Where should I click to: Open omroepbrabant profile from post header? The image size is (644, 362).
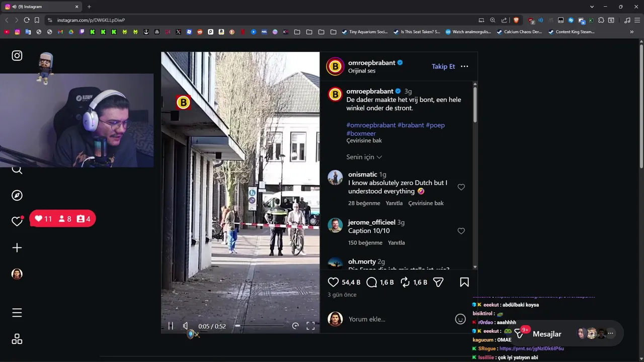pyautogui.click(x=371, y=63)
